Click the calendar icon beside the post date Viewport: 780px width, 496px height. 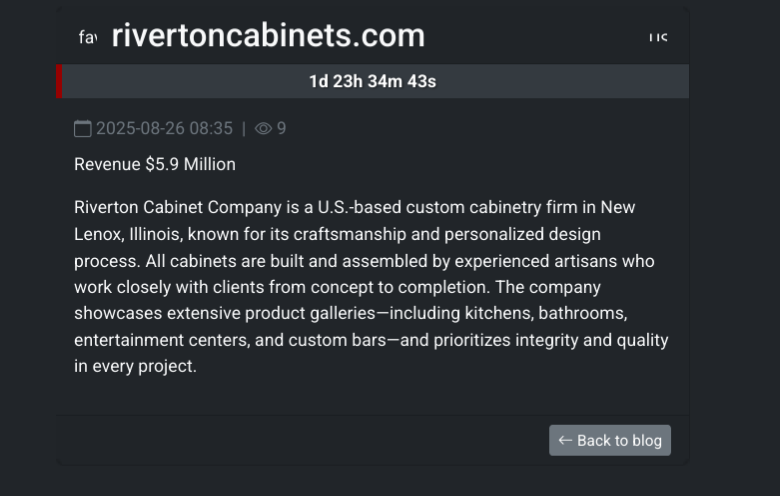pos(83,129)
